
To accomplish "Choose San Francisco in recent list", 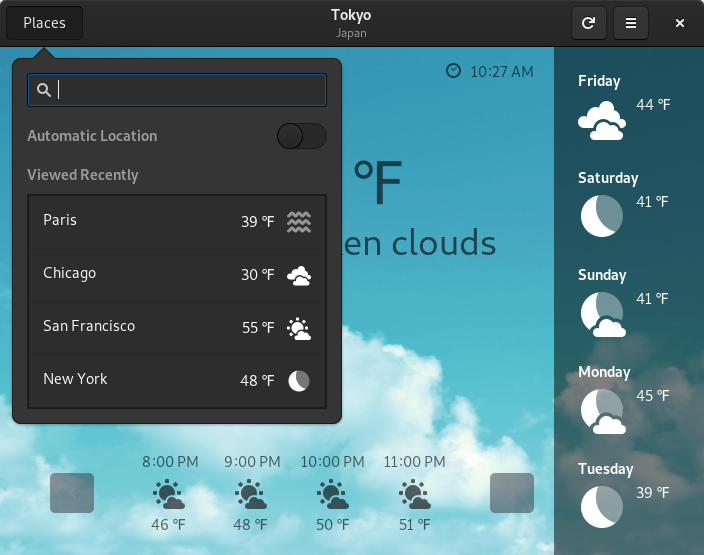I will click(x=177, y=327).
